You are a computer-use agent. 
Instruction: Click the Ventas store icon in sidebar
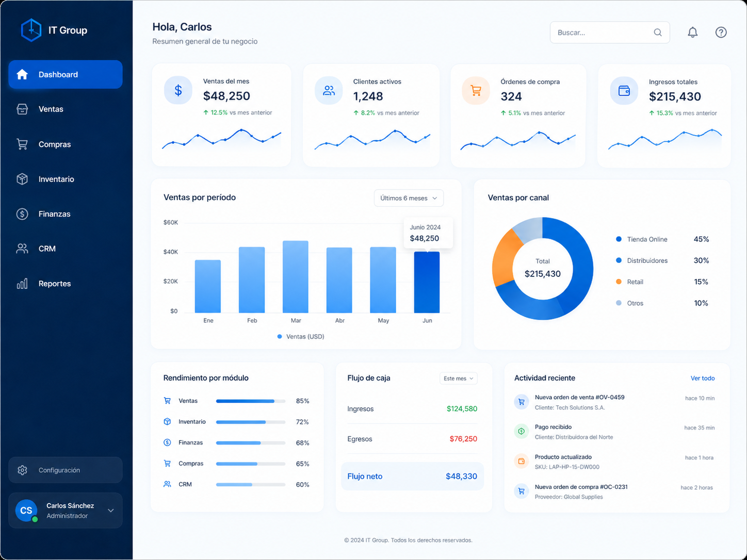click(x=22, y=109)
